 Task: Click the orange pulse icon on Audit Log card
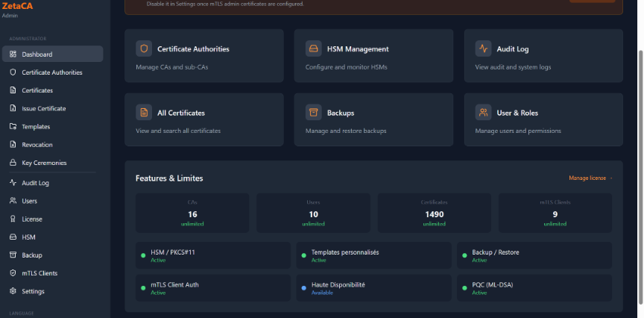point(484,49)
